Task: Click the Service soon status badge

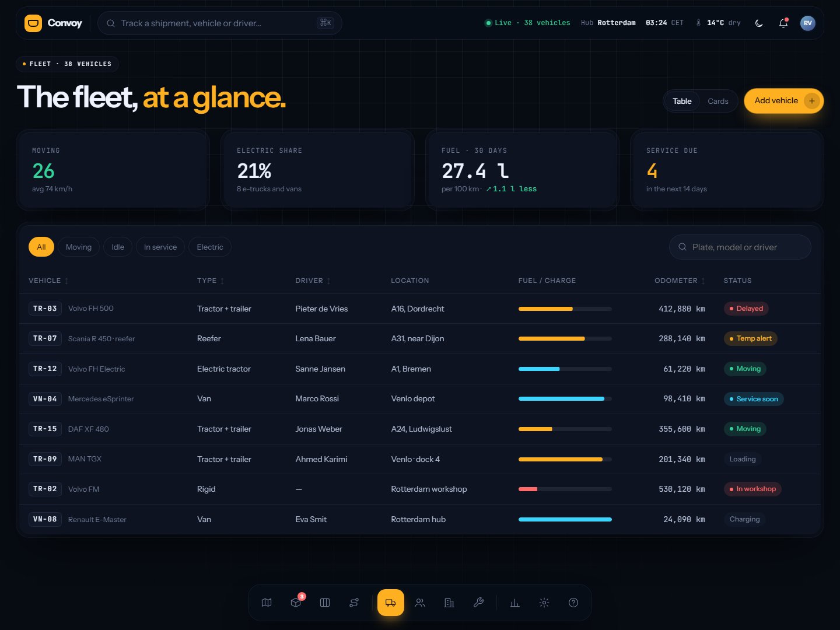Action: (x=754, y=399)
